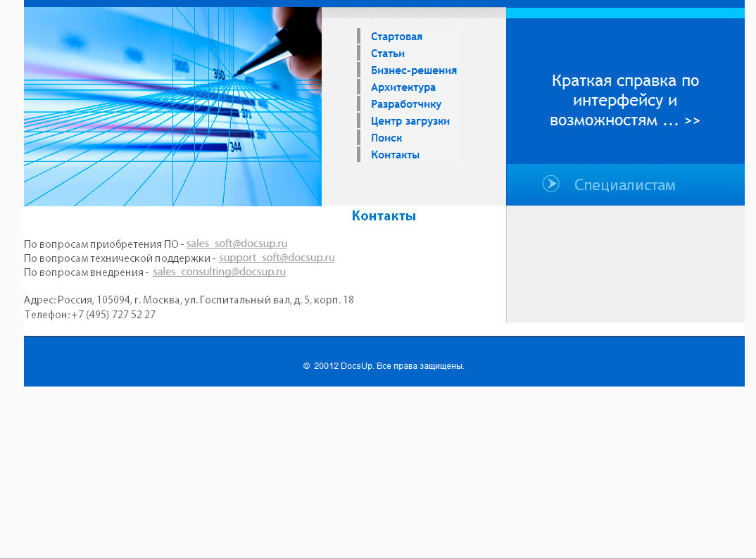Click the sales_soft@docsup.ru email link
This screenshot has height=559, width=756.
click(237, 244)
